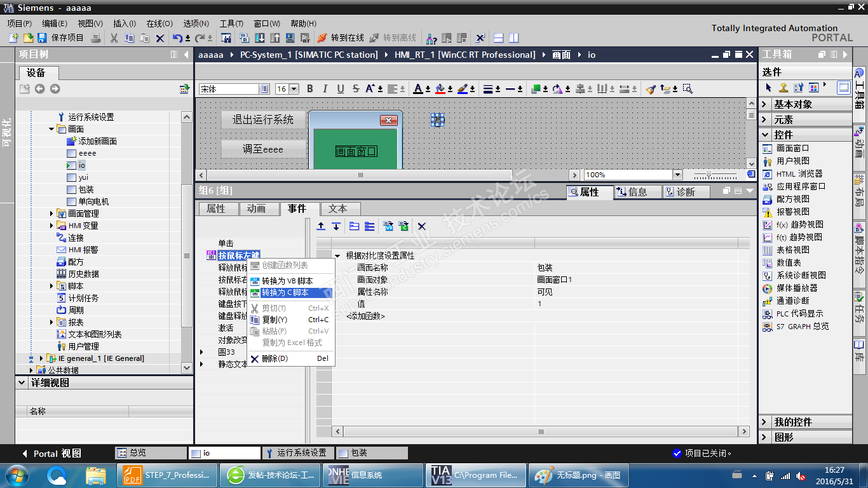Collapse the 根据对比度设置属性 function row

point(337,256)
